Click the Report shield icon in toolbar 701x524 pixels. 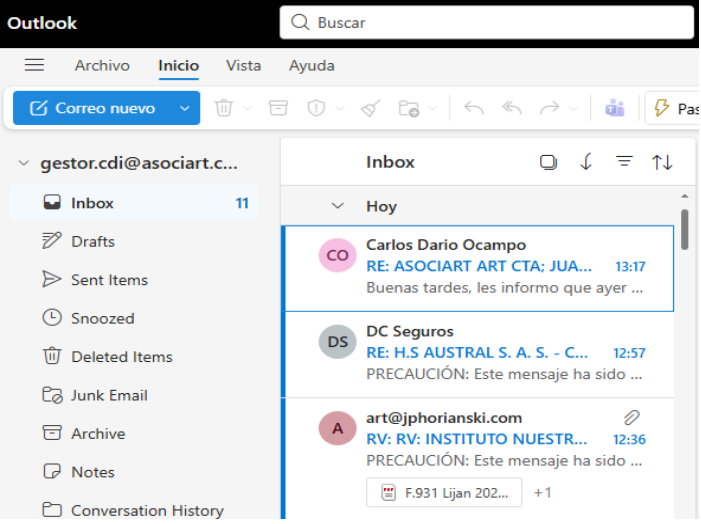316,108
